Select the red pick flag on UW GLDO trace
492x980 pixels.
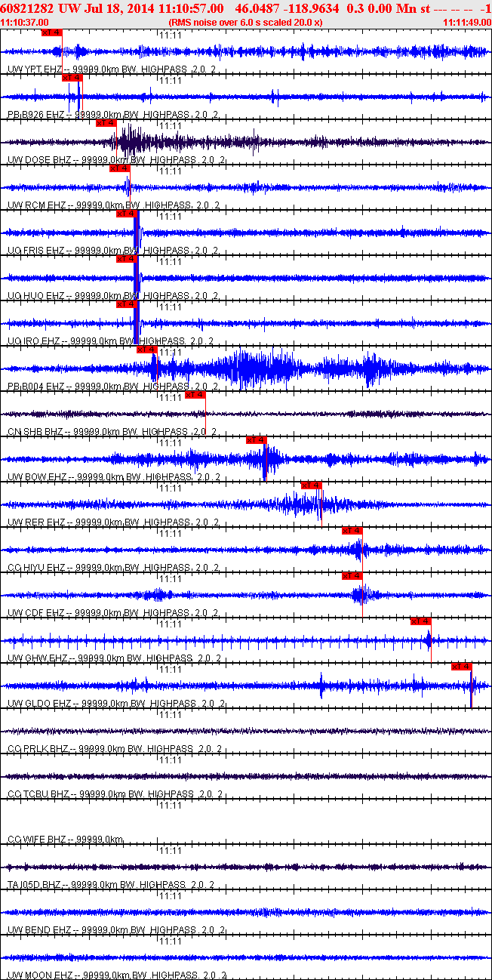click(461, 667)
